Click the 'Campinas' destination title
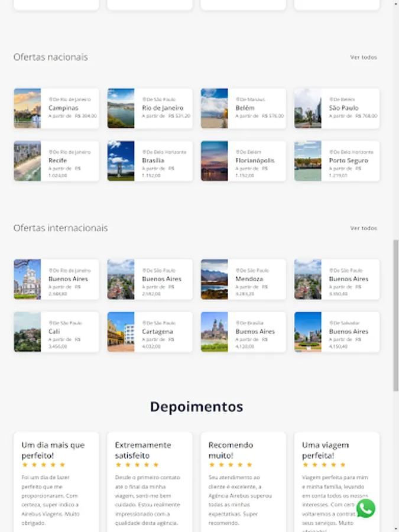Viewport: 399px width, 532px height. tap(63, 108)
